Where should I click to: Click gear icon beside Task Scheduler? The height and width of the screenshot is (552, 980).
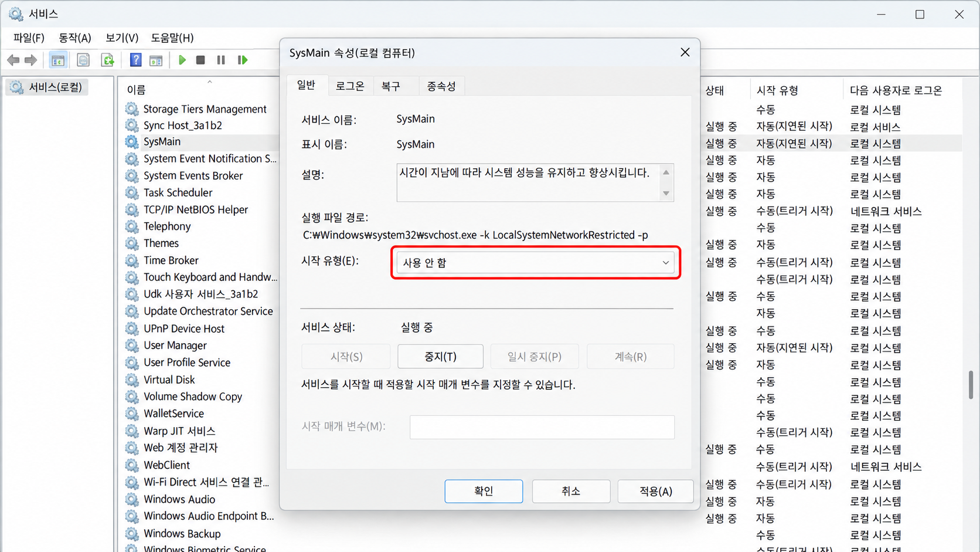pos(132,192)
